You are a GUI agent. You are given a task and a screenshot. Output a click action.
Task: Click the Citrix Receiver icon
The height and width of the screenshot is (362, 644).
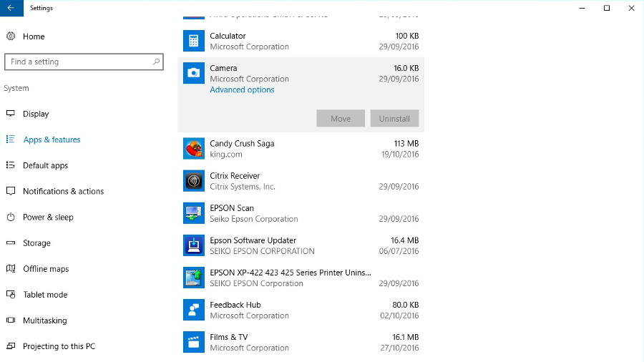[x=194, y=181]
